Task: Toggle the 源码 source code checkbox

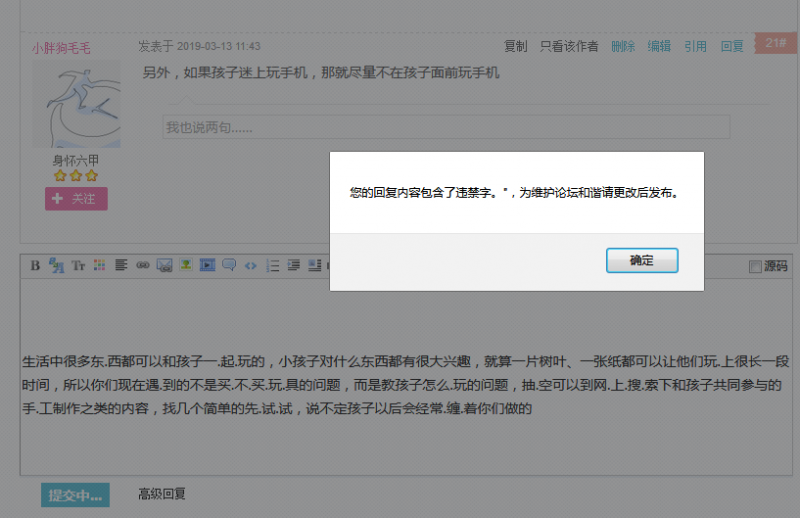Action: (x=755, y=266)
